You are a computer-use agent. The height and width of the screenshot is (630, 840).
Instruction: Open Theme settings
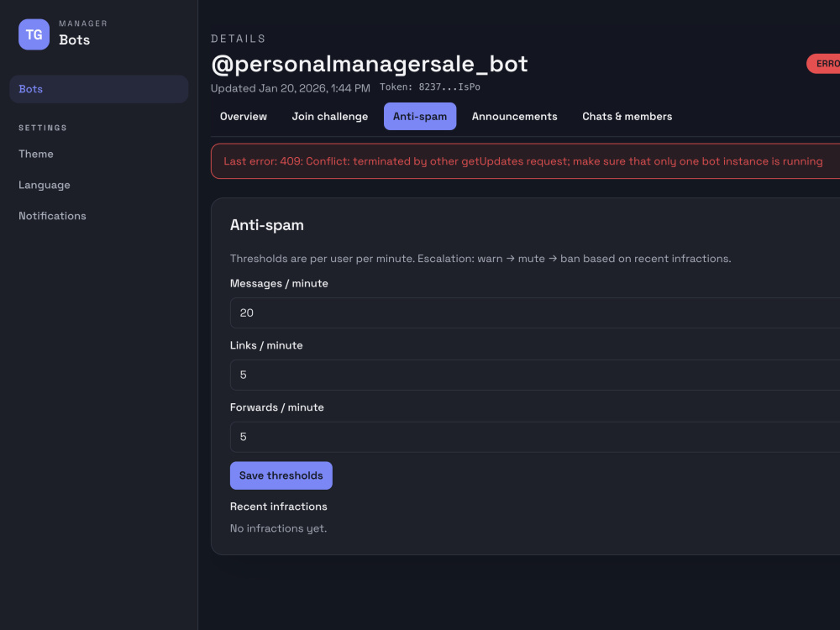(36, 154)
